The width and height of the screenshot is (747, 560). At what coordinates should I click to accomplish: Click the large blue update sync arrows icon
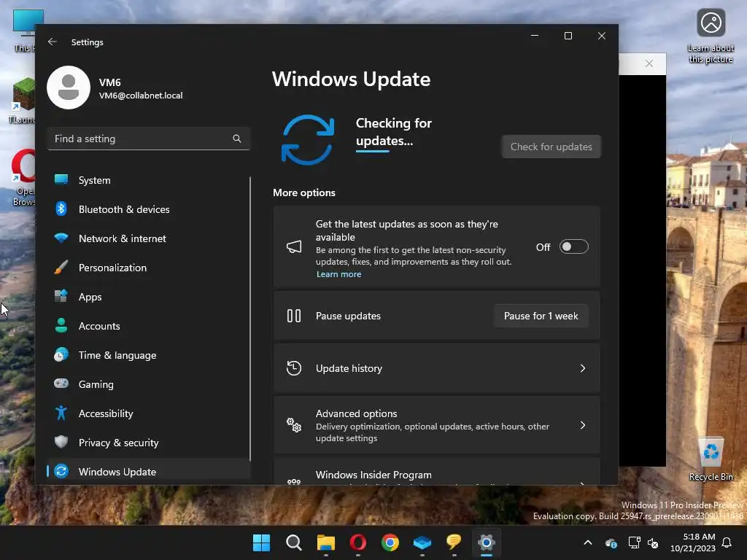pyautogui.click(x=308, y=140)
